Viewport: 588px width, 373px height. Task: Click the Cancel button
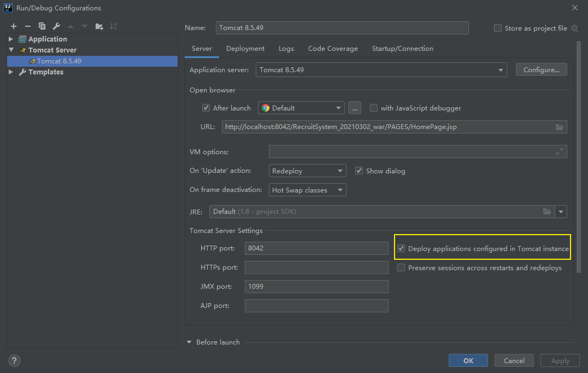tap(514, 360)
